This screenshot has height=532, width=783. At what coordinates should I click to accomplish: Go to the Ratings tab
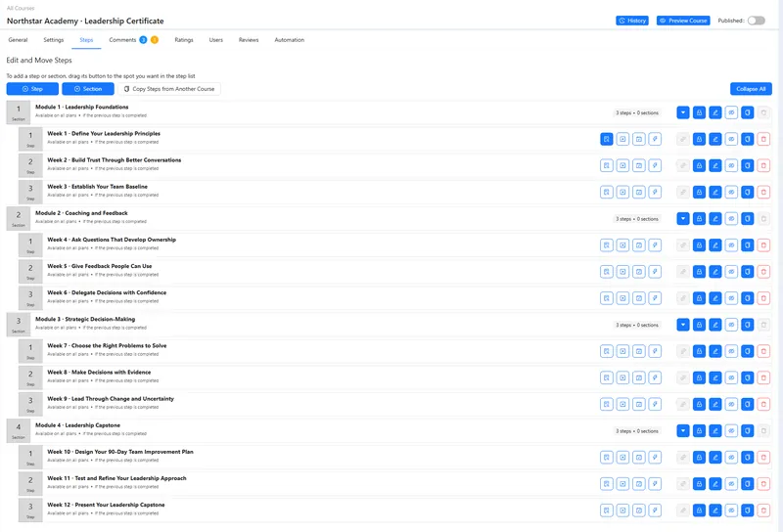[184, 40]
